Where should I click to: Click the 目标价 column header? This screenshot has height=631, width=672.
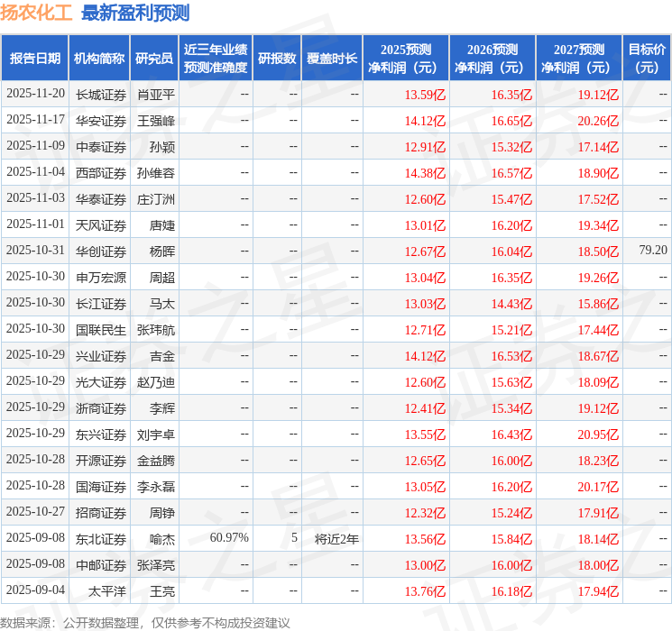pyautogui.click(x=647, y=59)
